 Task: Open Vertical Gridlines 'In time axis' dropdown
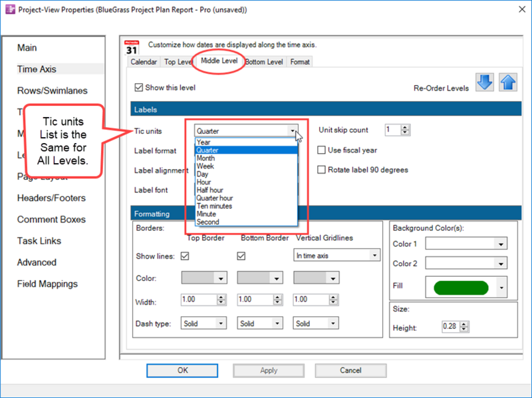point(374,256)
